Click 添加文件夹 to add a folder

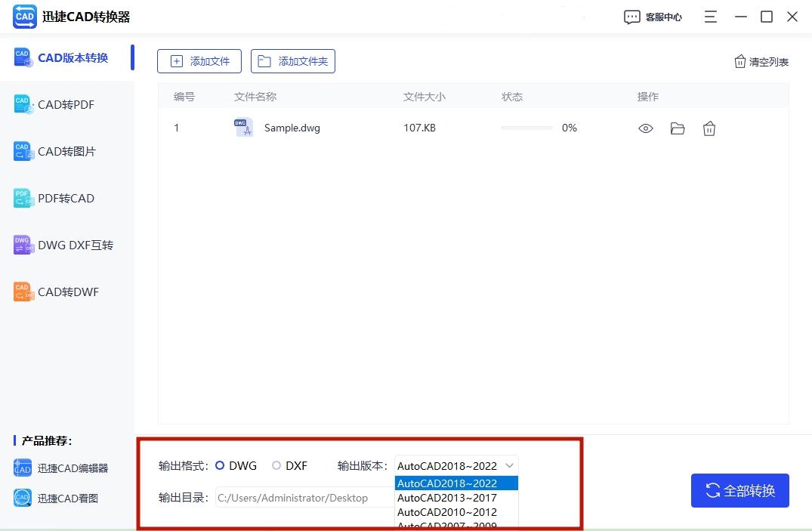click(293, 61)
